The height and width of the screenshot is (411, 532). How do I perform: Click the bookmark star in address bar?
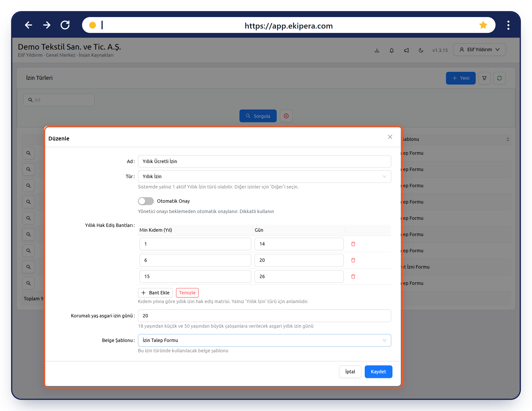pyautogui.click(x=483, y=25)
